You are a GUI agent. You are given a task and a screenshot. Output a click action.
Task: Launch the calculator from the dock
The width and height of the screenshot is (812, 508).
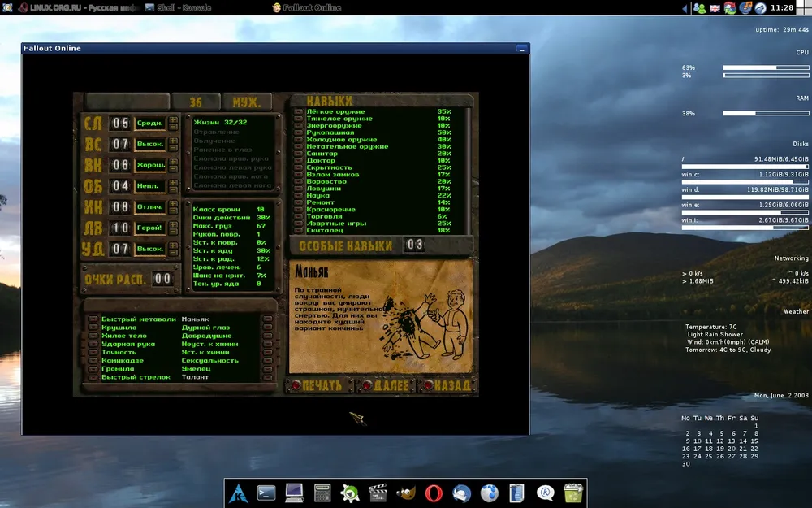(x=322, y=493)
